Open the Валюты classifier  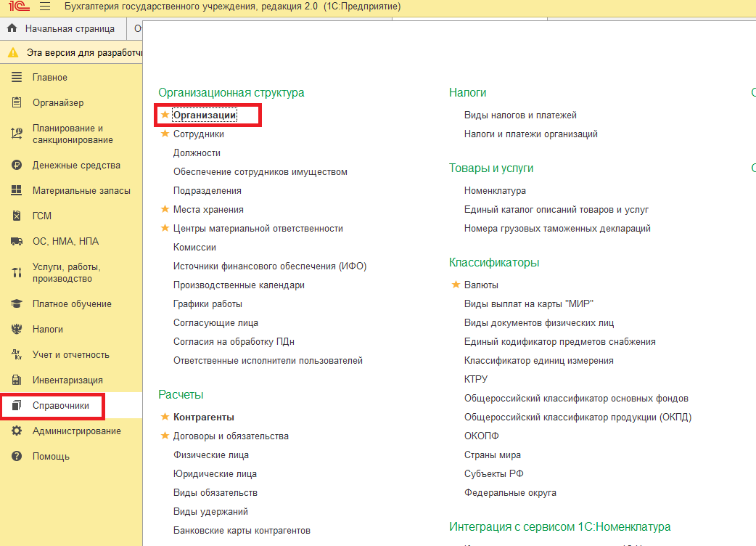click(481, 285)
